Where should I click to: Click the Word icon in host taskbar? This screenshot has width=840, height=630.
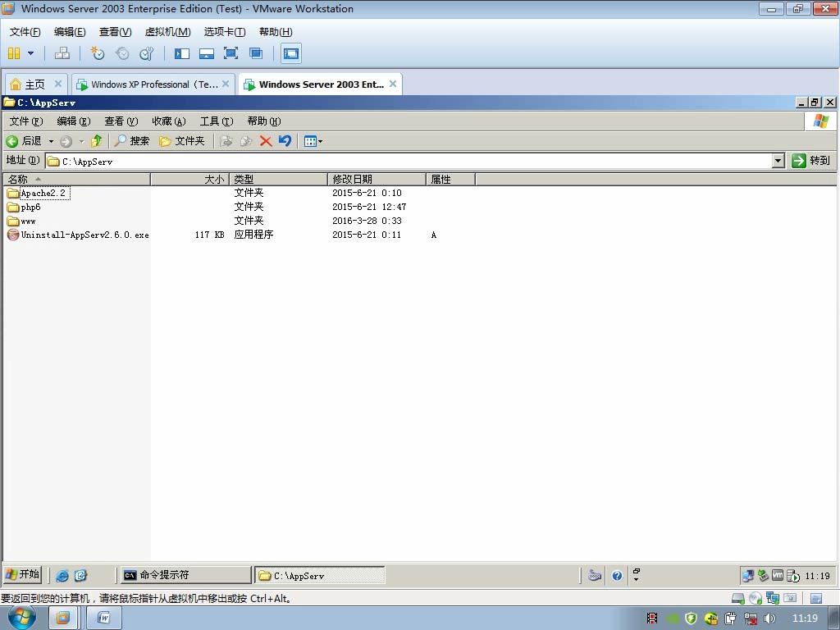pyautogui.click(x=104, y=619)
